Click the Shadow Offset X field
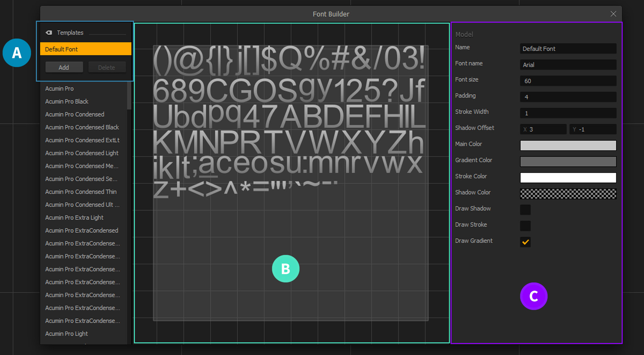Image resolution: width=644 pixels, height=355 pixels. [543, 129]
